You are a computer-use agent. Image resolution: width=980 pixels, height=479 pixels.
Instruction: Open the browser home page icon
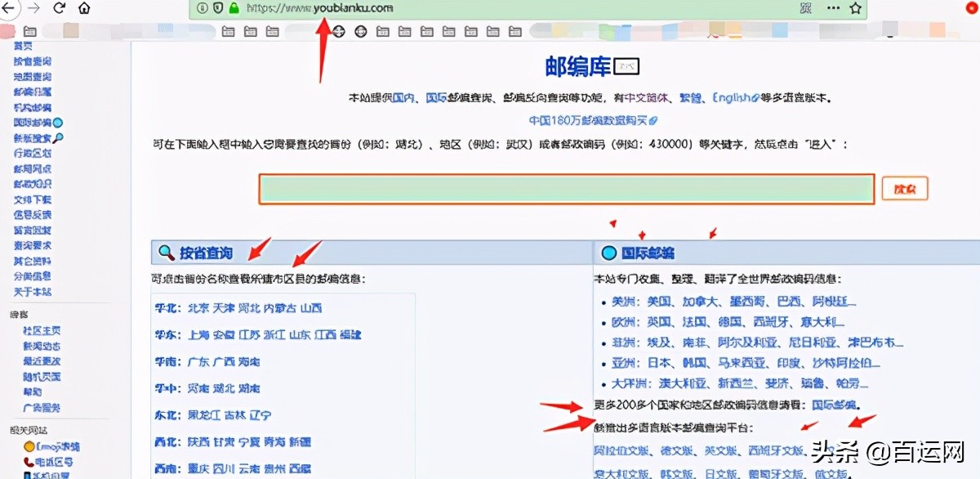(x=83, y=8)
